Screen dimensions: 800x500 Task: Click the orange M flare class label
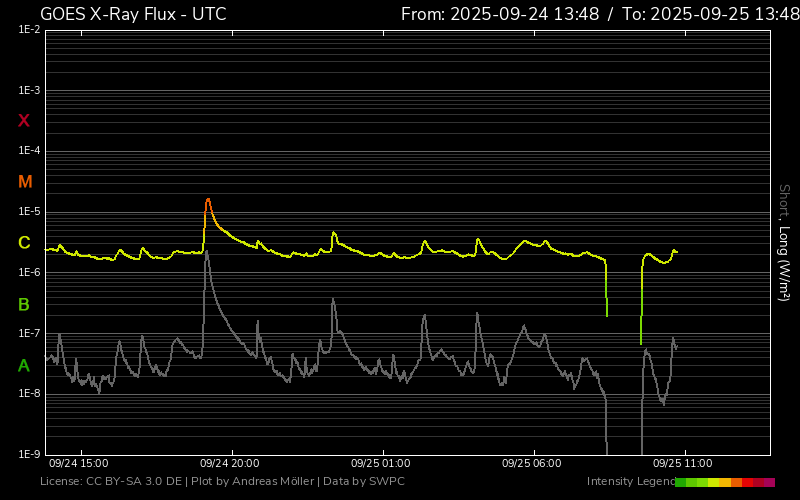[x=25, y=182]
